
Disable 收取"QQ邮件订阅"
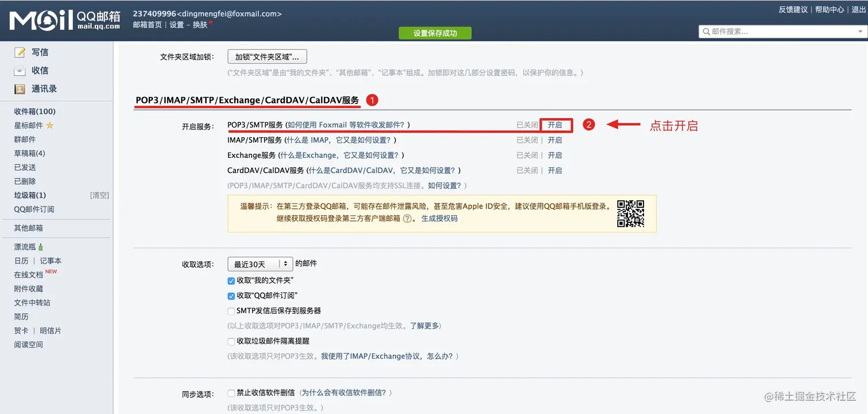coord(231,296)
